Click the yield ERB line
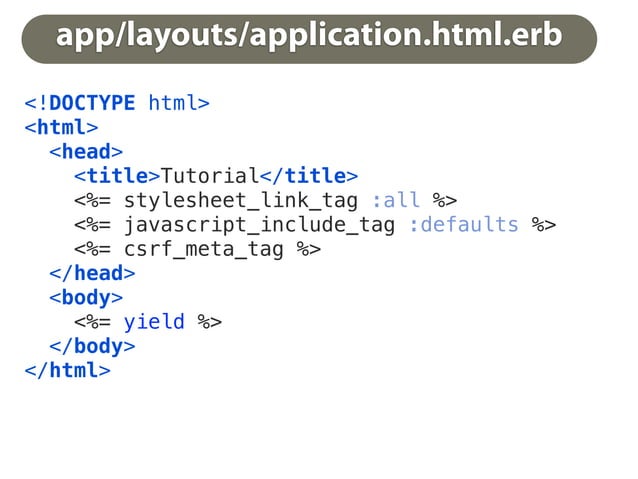This screenshot has height=479, width=638. click(148, 322)
